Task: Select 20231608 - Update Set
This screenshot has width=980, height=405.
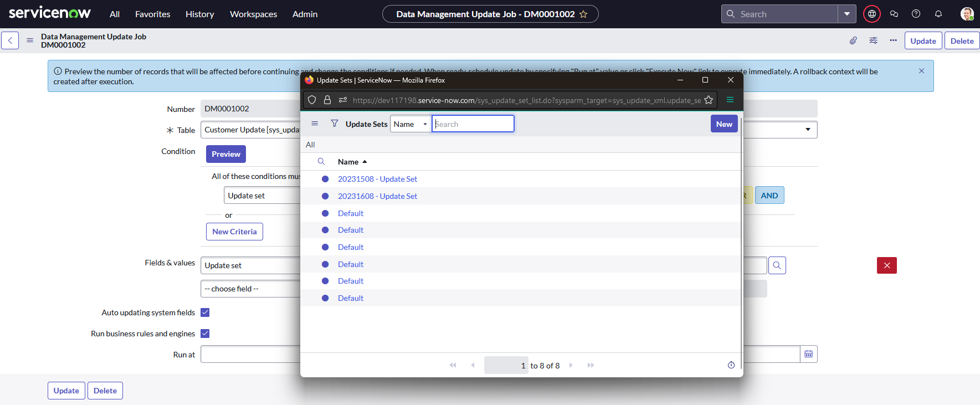Action: click(x=377, y=196)
